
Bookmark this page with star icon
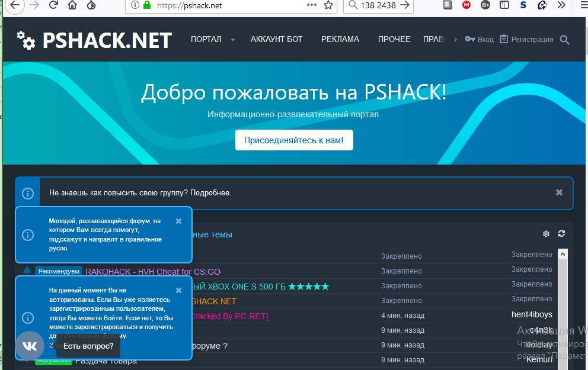pos(328,6)
